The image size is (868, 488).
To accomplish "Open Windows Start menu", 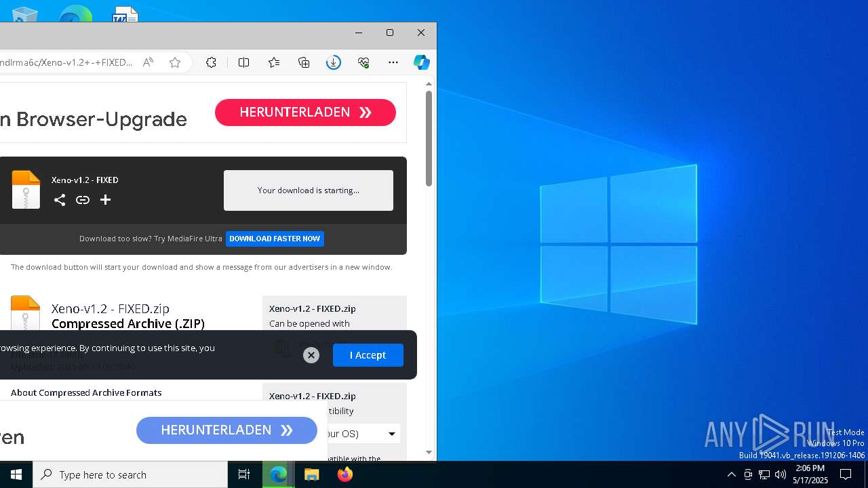I will click(16, 474).
